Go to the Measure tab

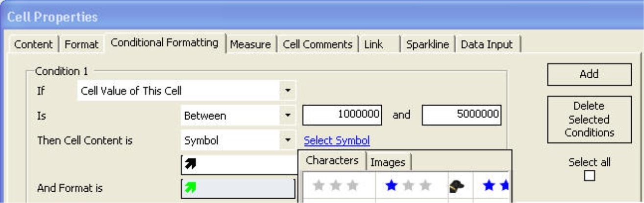click(x=250, y=45)
